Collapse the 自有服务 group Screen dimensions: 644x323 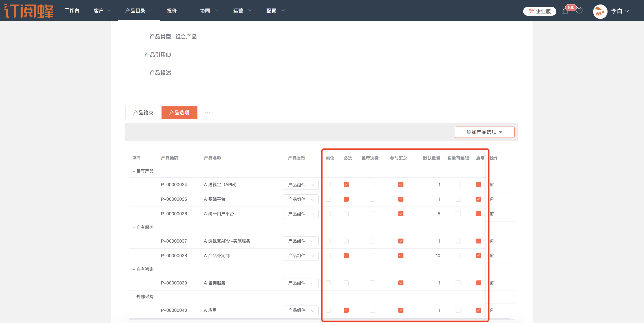[134, 228]
